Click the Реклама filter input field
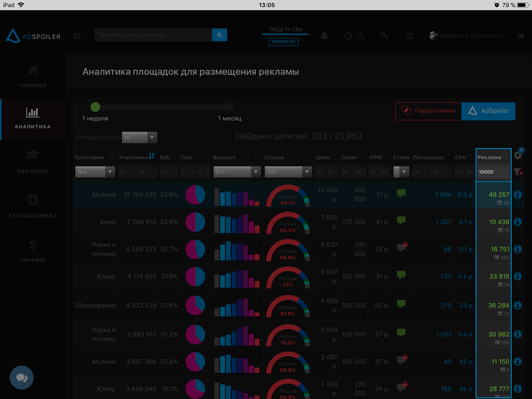 point(493,172)
